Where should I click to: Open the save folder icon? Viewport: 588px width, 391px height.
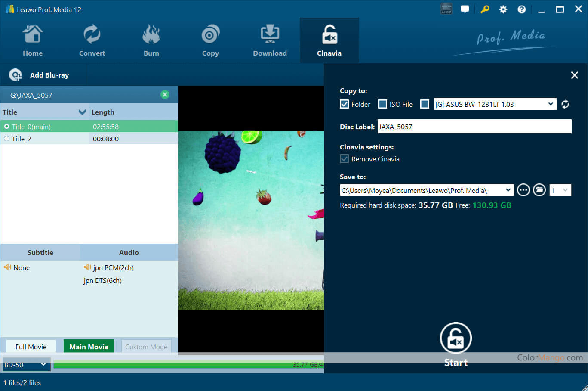[539, 190]
